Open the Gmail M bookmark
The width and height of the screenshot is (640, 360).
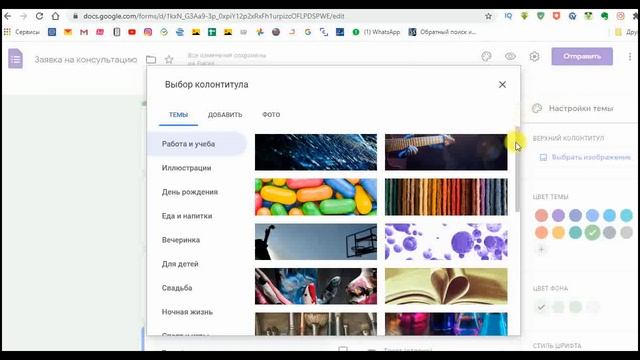coord(84,32)
